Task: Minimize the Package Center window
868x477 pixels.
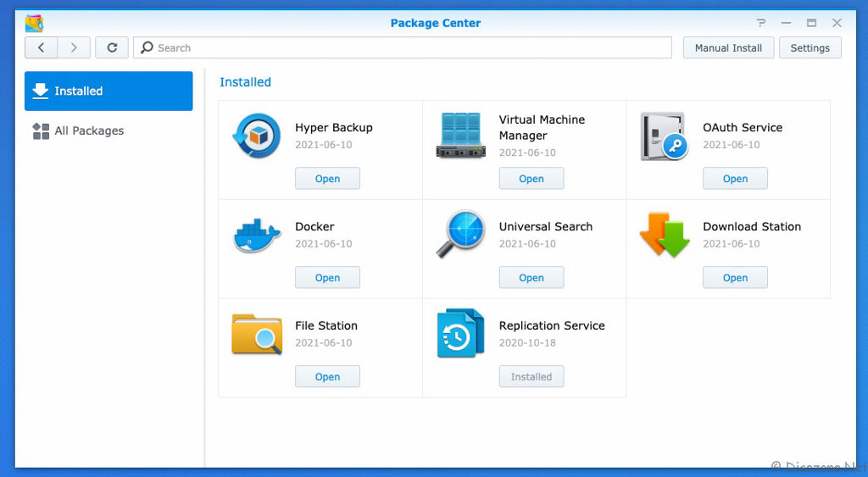Action: tap(786, 23)
